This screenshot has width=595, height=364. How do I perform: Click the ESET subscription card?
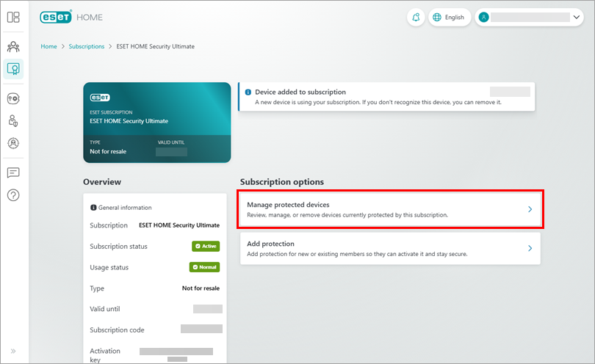click(x=157, y=123)
